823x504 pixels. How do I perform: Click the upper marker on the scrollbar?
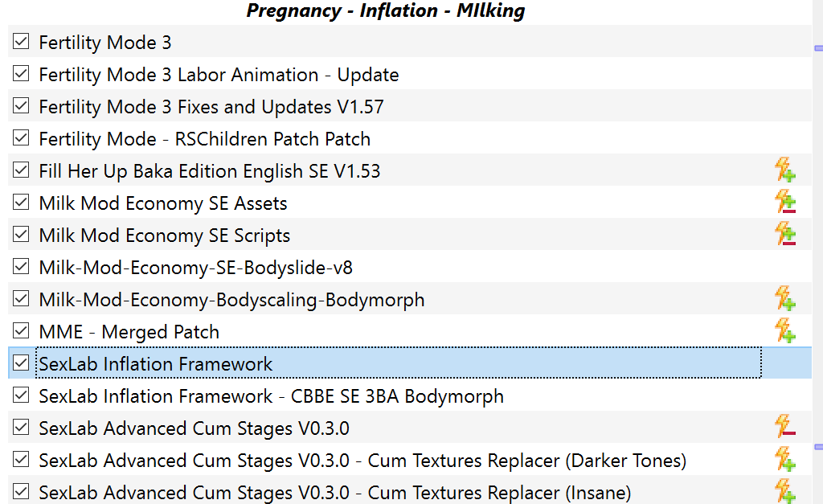pyautogui.click(x=818, y=48)
